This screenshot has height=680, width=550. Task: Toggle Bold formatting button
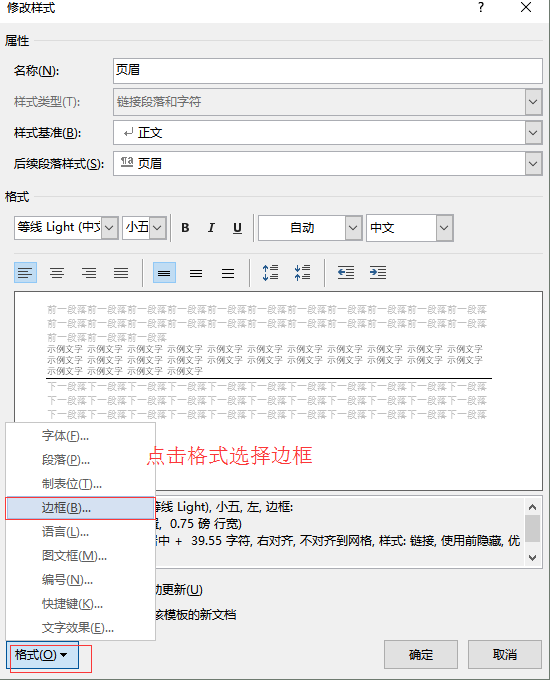coord(185,228)
